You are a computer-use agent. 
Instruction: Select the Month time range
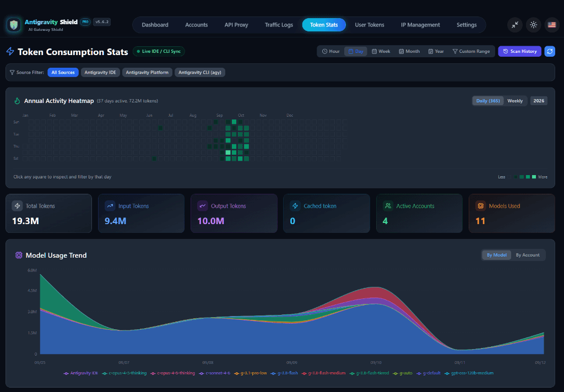pyautogui.click(x=409, y=51)
